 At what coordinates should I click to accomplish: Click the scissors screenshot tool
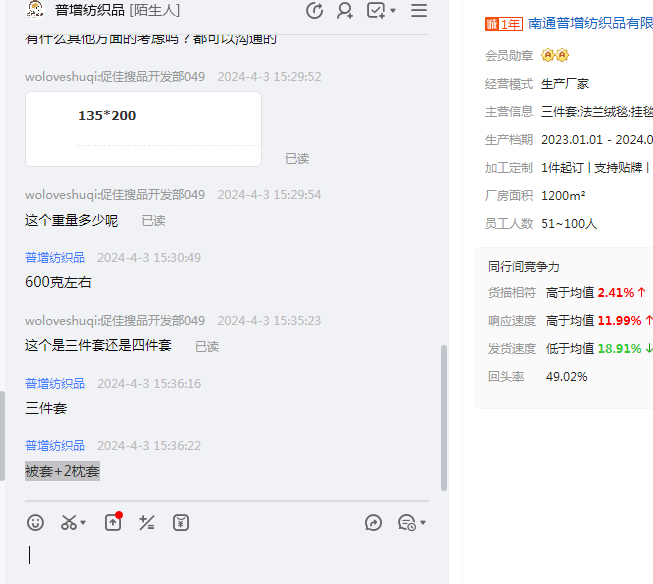coord(69,522)
